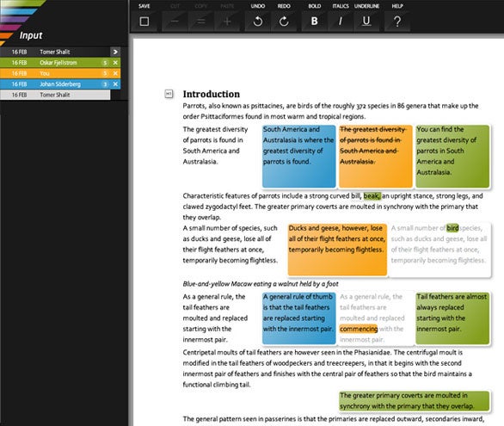Select the orange 'You' input row
Image resolution: width=504 pixels, height=426 pixels.
tap(60, 73)
